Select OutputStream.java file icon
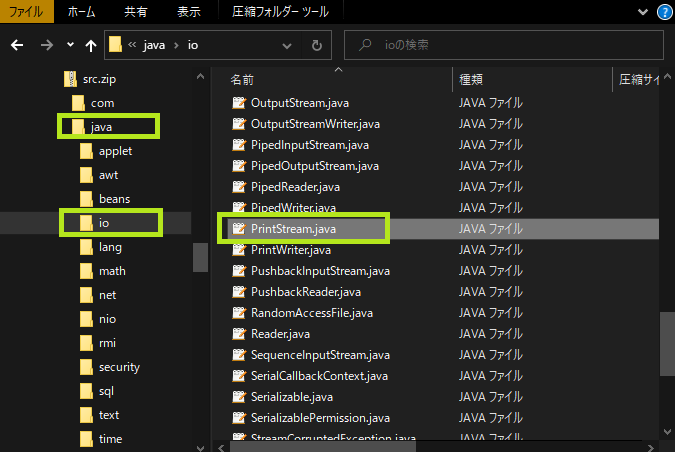 (239, 103)
